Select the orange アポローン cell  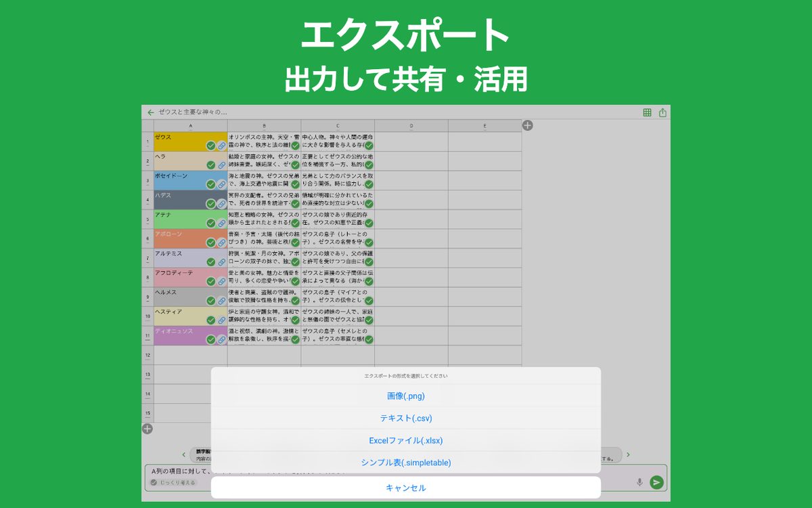191,238
